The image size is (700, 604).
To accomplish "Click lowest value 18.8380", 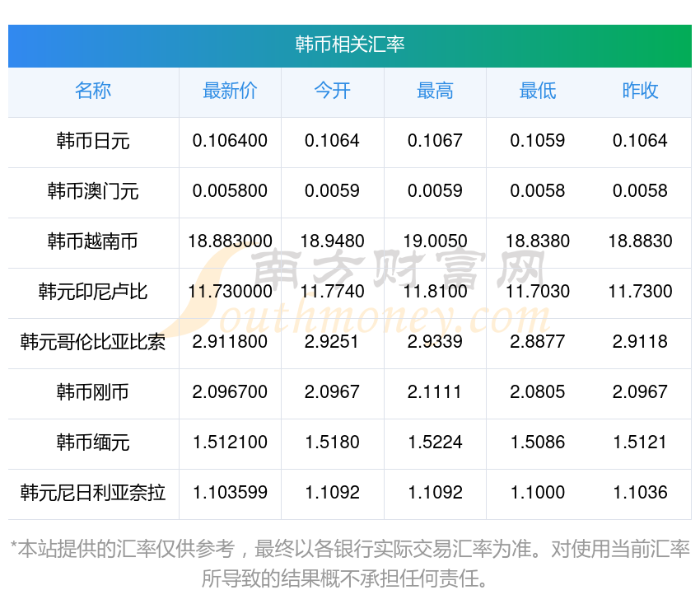I will (538, 241).
